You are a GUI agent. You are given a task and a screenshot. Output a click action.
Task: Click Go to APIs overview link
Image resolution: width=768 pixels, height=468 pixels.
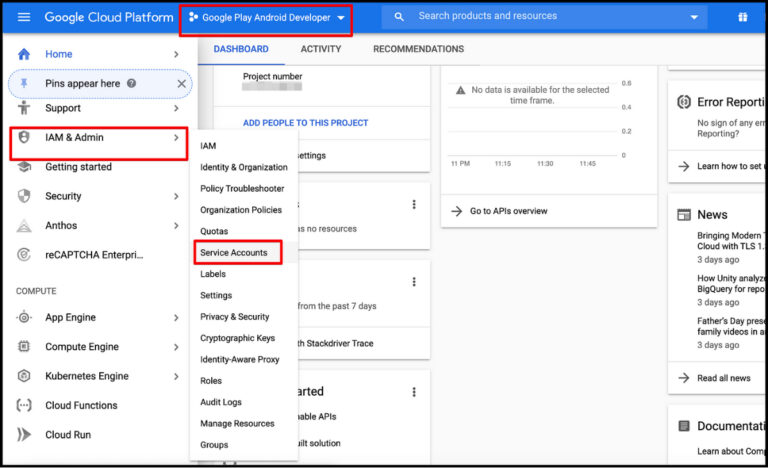pyautogui.click(x=508, y=211)
